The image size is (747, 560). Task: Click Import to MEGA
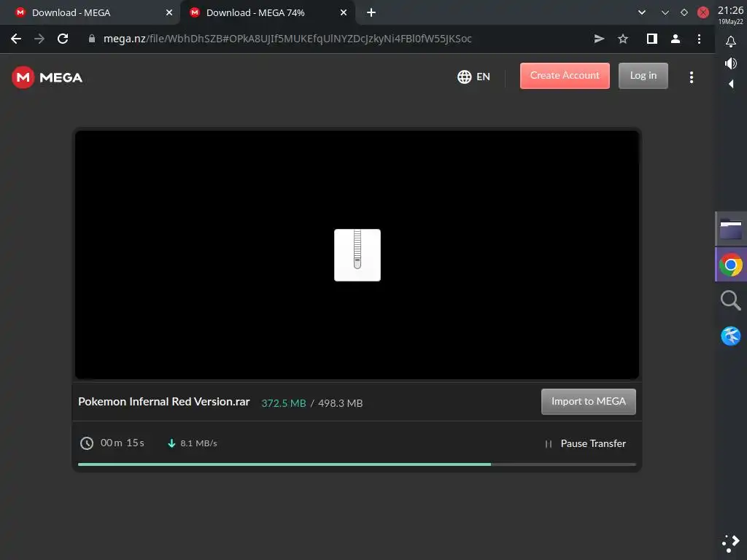point(589,402)
